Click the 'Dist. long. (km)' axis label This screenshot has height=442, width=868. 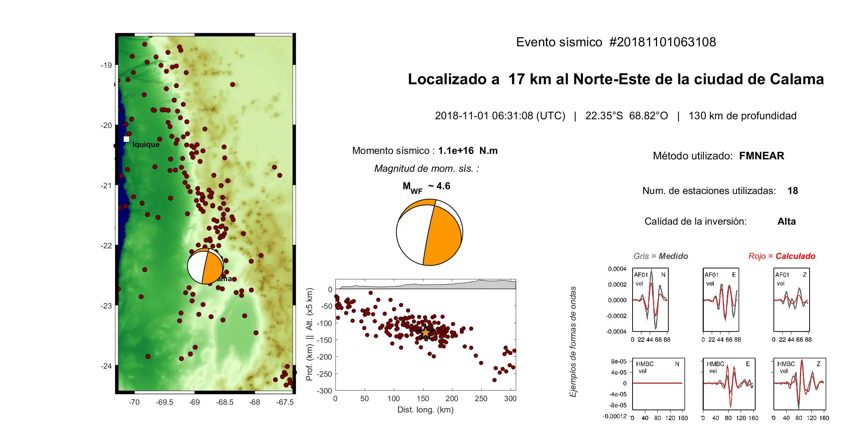point(425,410)
